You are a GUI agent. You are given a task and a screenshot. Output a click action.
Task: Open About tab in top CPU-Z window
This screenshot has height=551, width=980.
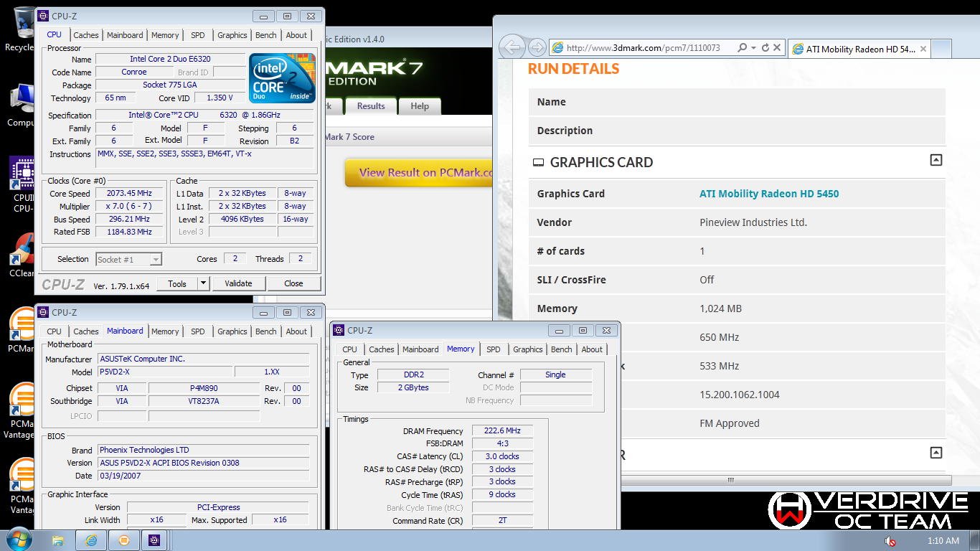click(296, 35)
